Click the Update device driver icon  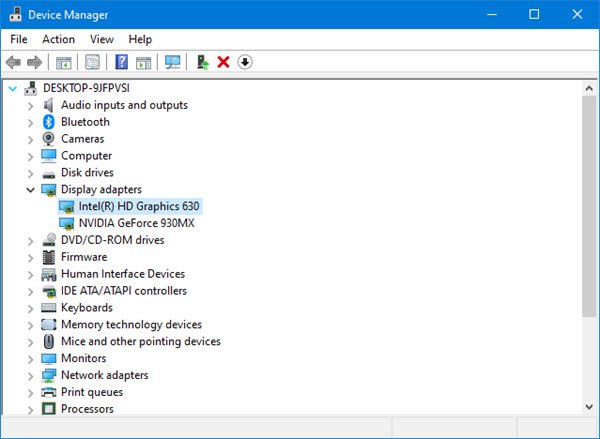(203, 62)
